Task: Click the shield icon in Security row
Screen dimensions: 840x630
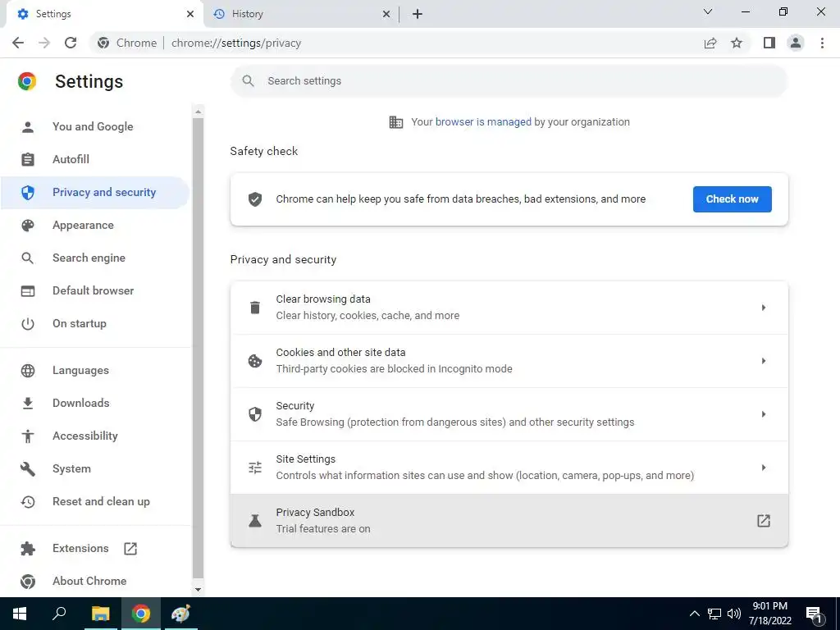Action: [255, 414]
